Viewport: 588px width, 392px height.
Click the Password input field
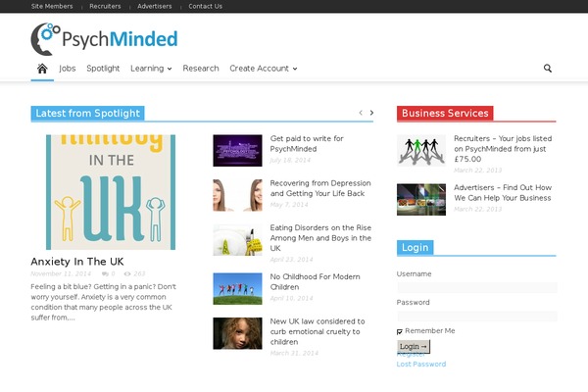[x=476, y=317]
